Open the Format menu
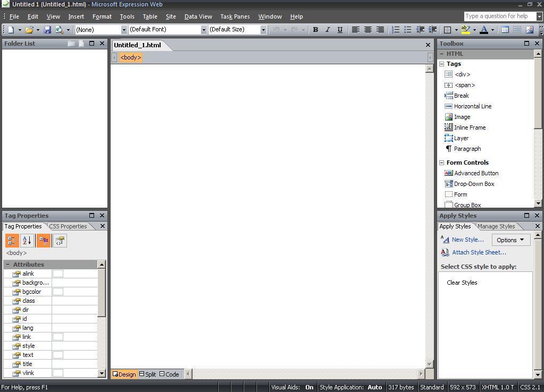 tap(102, 16)
